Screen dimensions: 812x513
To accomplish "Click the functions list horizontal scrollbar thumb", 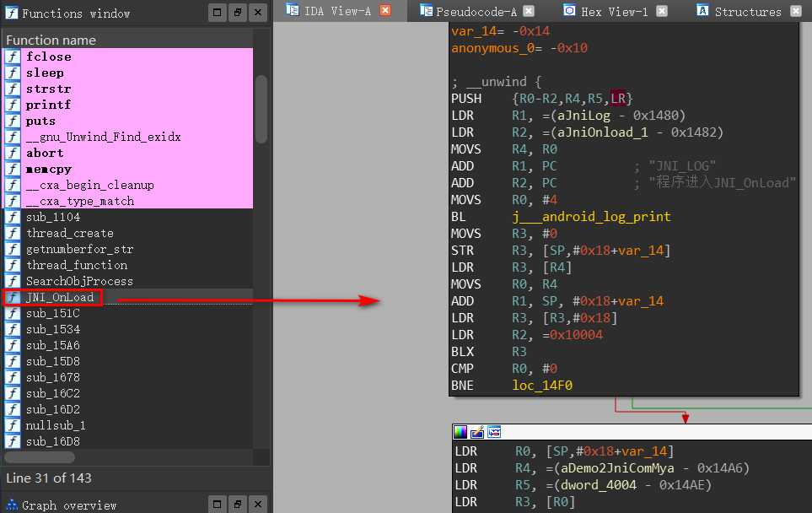I will 40,457.
